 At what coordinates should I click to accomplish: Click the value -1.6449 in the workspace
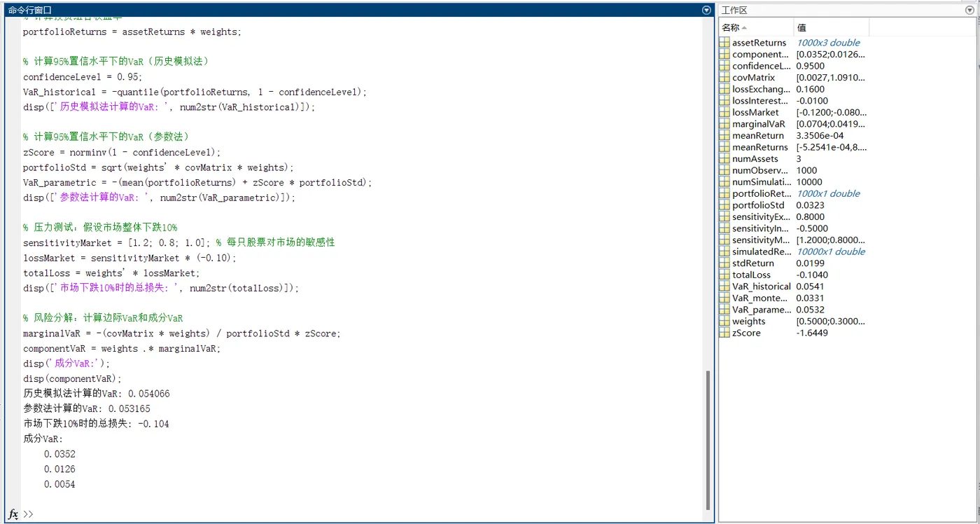pyautogui.click(x=813, y=333)
